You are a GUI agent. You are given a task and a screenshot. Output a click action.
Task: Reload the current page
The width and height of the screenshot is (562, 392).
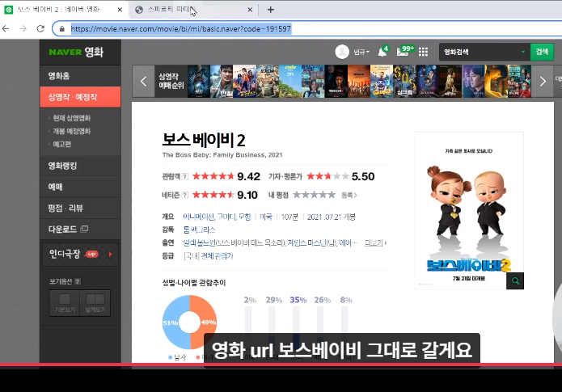point(40,28)
